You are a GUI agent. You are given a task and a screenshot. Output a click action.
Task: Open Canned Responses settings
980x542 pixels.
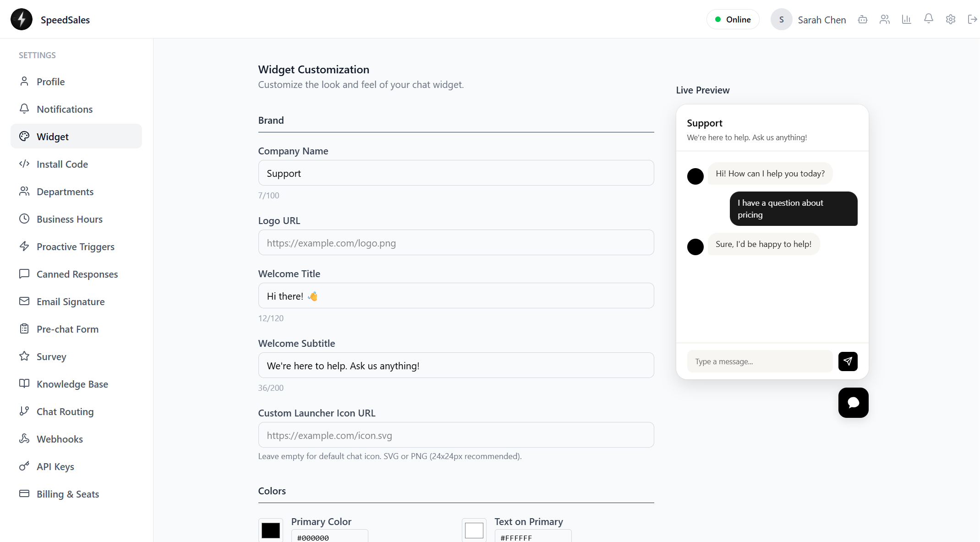(76, 274)
